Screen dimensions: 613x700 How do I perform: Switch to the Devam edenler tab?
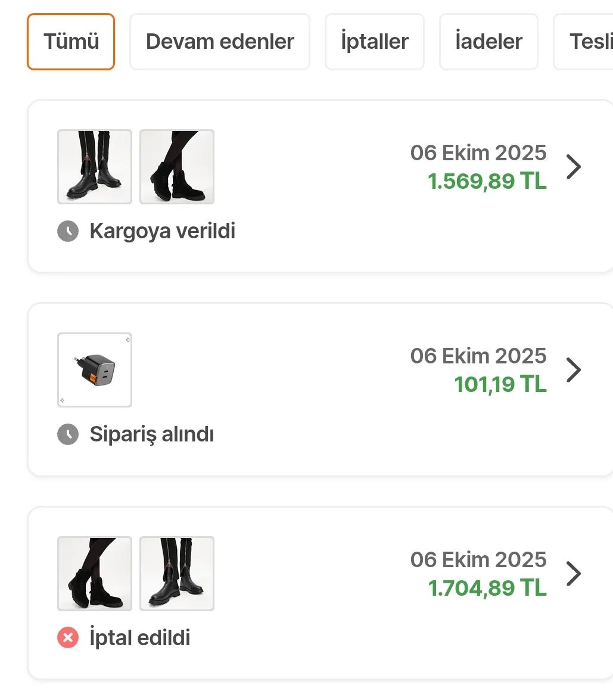pos(220,42)
